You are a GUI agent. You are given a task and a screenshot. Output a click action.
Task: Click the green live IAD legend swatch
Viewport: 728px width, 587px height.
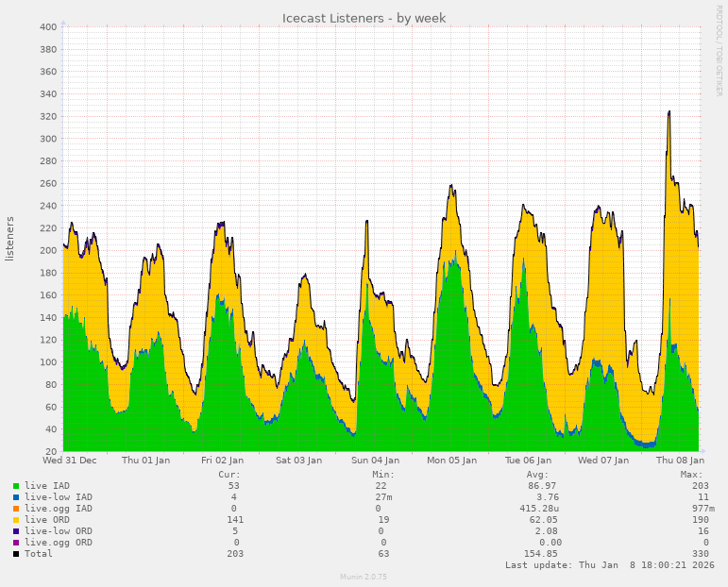(x=16, y=486)
